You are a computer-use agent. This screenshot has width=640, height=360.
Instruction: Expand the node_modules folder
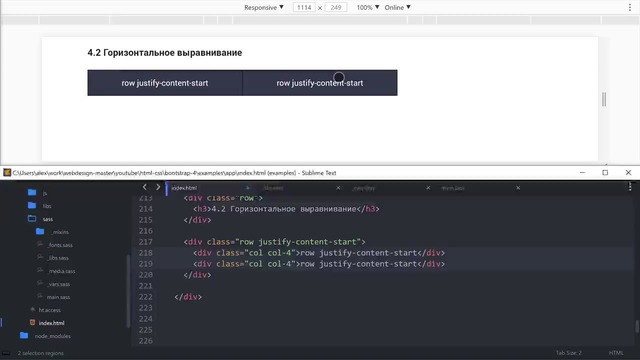click(x=53, y=336)
